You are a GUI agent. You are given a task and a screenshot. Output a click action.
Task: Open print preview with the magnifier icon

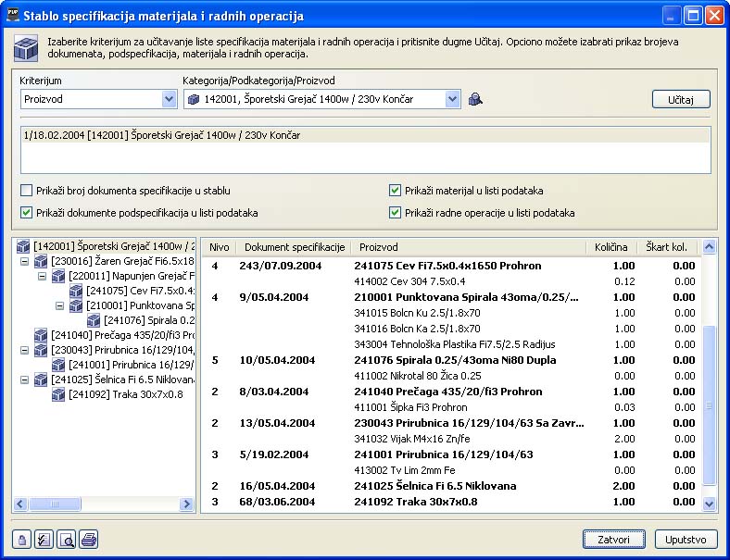pyautogui.click(x=66, y=540)
